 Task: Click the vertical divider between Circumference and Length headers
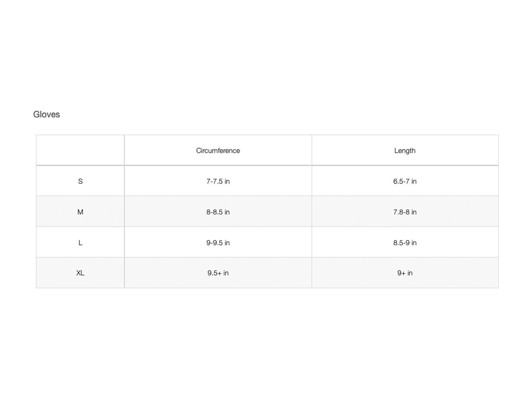click(x=312, y=150)
